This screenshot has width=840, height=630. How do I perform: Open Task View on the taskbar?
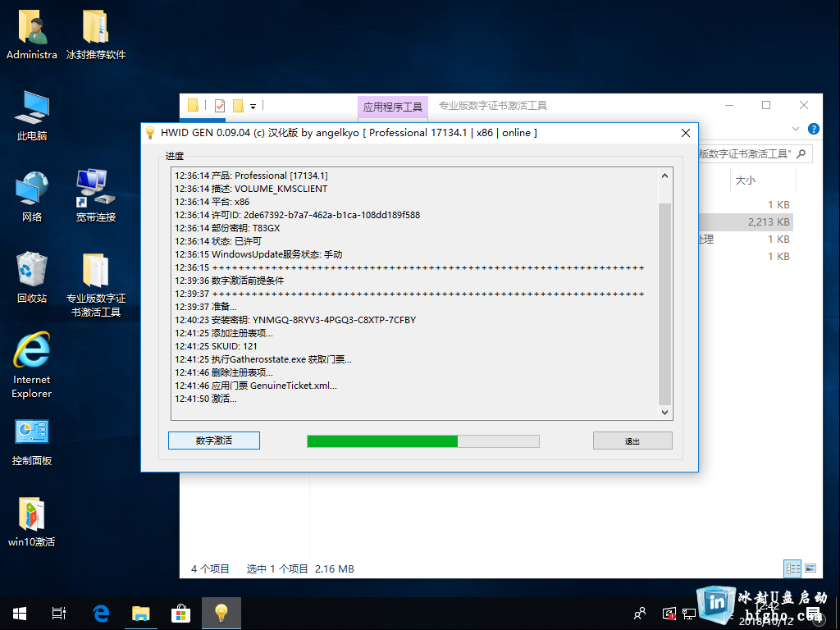point(59,614)
